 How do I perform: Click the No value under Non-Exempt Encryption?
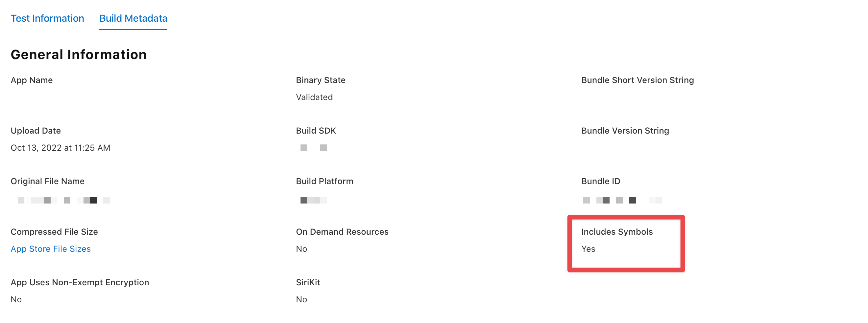[x=16, y=299]
